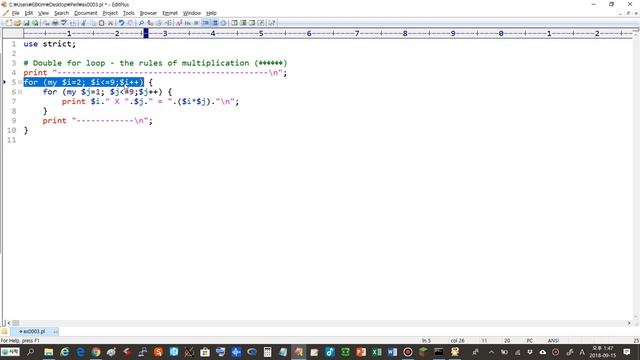Screen dimensions: 640x360
Task: Open Google Chrome from the taskbar
Action: tap(96, 352)
